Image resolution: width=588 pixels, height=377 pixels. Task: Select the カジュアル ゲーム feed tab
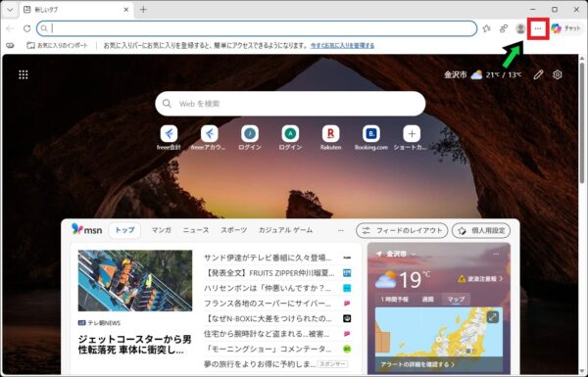pos(285,230)
